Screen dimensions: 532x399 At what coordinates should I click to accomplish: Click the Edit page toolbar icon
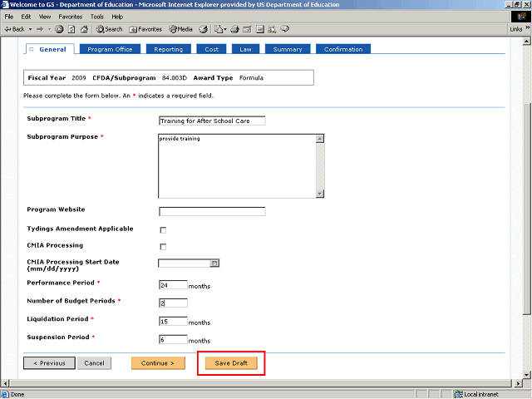coord(247,30)
